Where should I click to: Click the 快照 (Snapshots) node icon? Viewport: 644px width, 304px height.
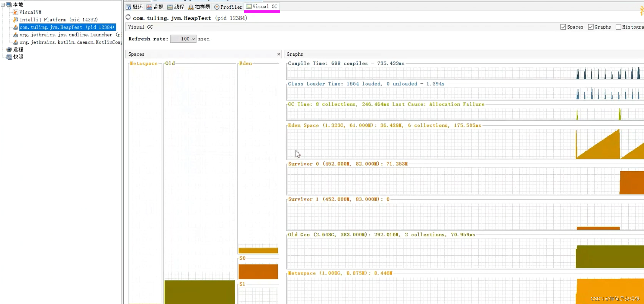[x=9, y=57]
